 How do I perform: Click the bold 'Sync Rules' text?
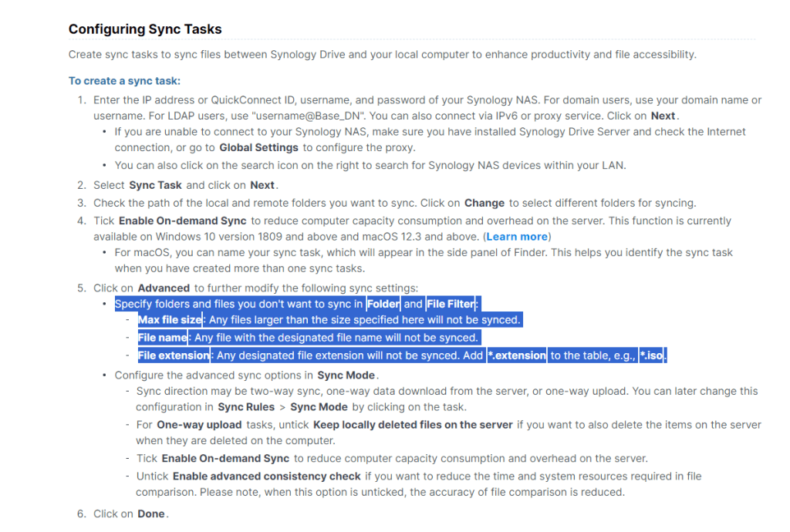pyautogui.click(x=246, y=406)
